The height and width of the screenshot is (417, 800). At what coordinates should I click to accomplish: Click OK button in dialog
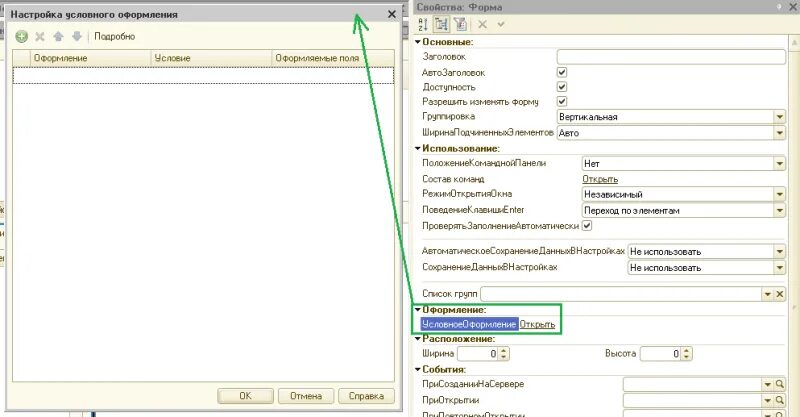point(245,396)
